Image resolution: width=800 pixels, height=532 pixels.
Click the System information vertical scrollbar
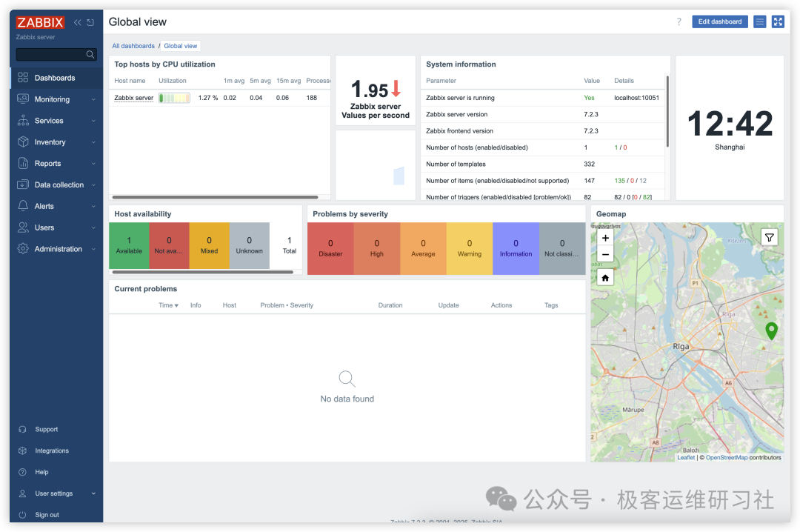click(667, 111)
